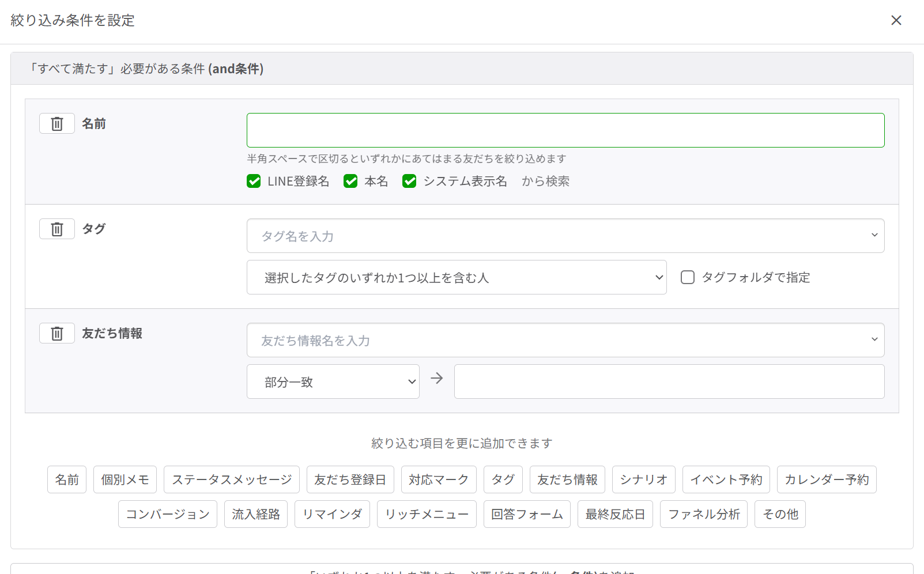Expand the tag match condition select box

(x=456, y=278)
